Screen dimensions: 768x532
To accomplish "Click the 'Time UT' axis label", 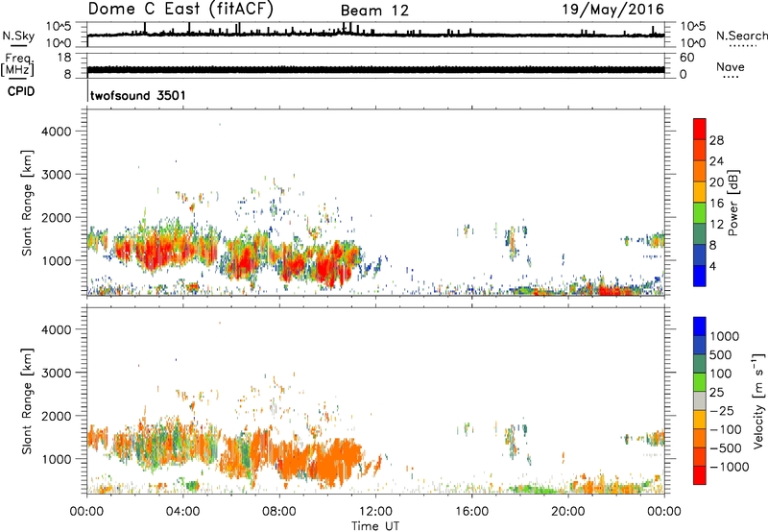I will pyautogui.click(x=375, y=526).
